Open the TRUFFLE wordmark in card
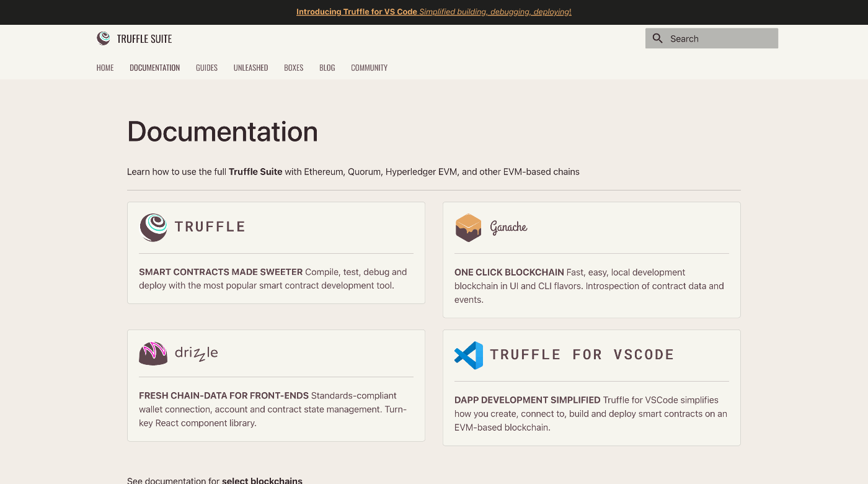Screen dimensions: 868x484 coord(210,227)
